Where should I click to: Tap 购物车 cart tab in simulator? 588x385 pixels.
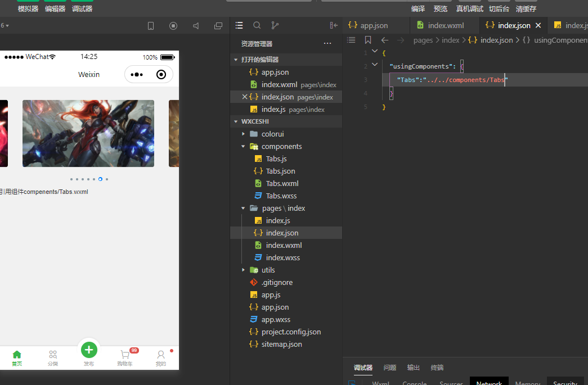(x=125, y=357)
